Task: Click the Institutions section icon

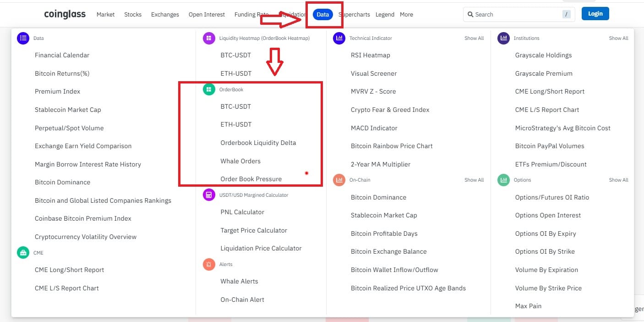Action: [x=503, y=39]
